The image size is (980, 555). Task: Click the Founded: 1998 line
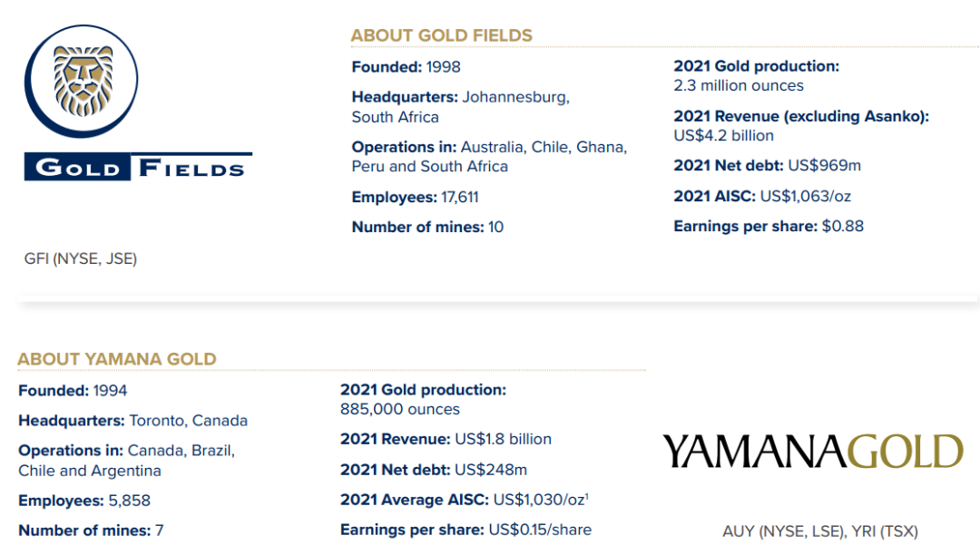click(x=407, y=67)
